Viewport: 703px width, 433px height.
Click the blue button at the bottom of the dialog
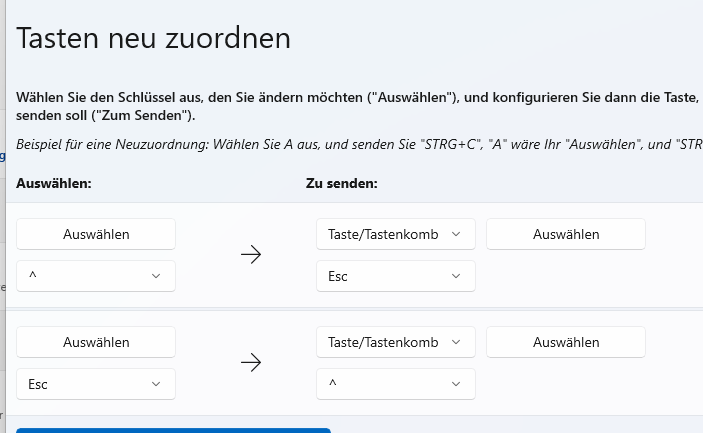click(173, 430)
